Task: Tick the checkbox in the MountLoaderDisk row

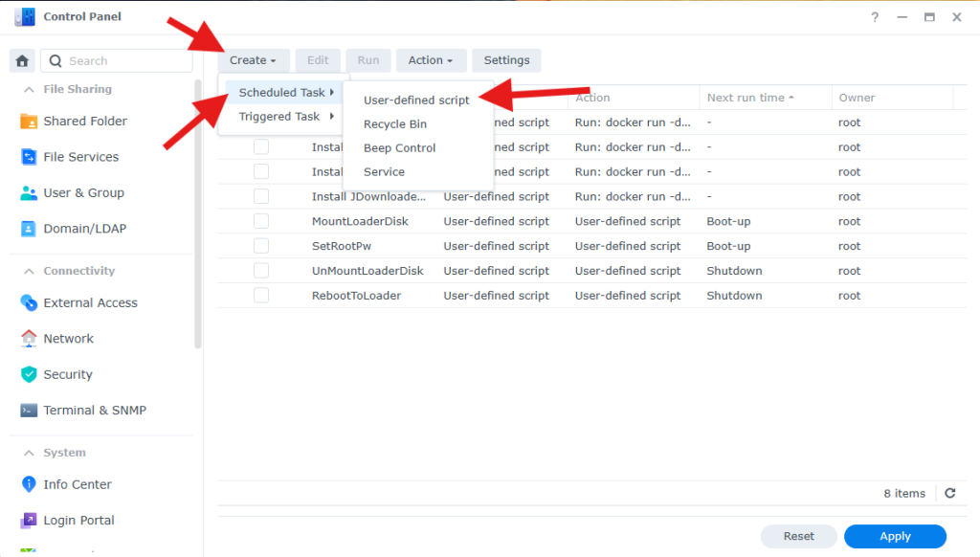Action: click(x=261, y=221)
